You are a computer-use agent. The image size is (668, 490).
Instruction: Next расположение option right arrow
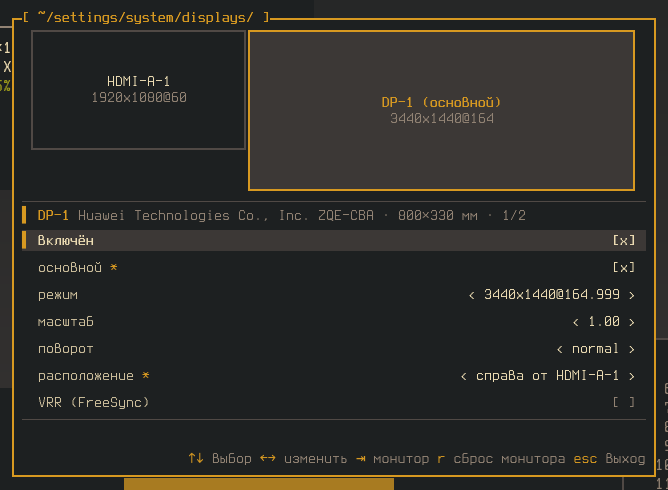(631, 376)
